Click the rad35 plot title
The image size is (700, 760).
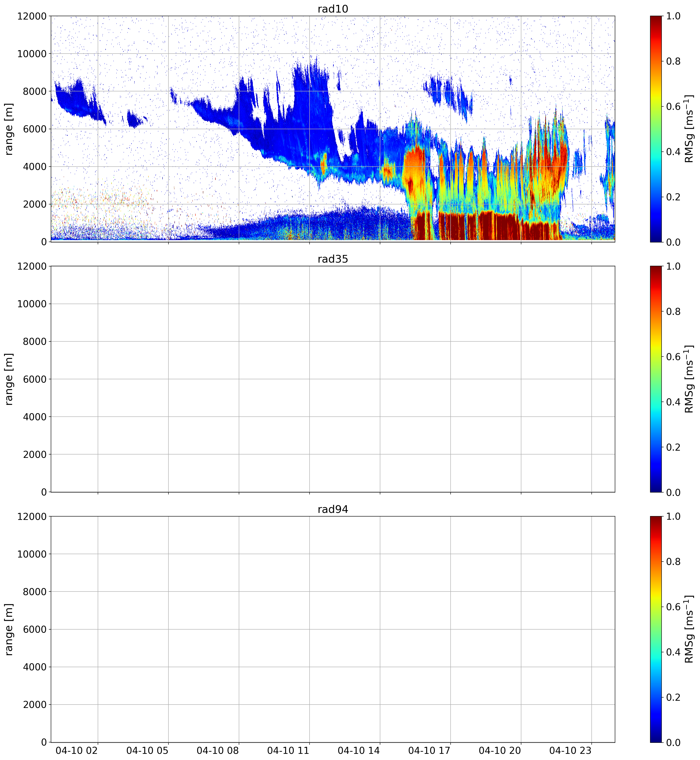(x=332, y=259)
